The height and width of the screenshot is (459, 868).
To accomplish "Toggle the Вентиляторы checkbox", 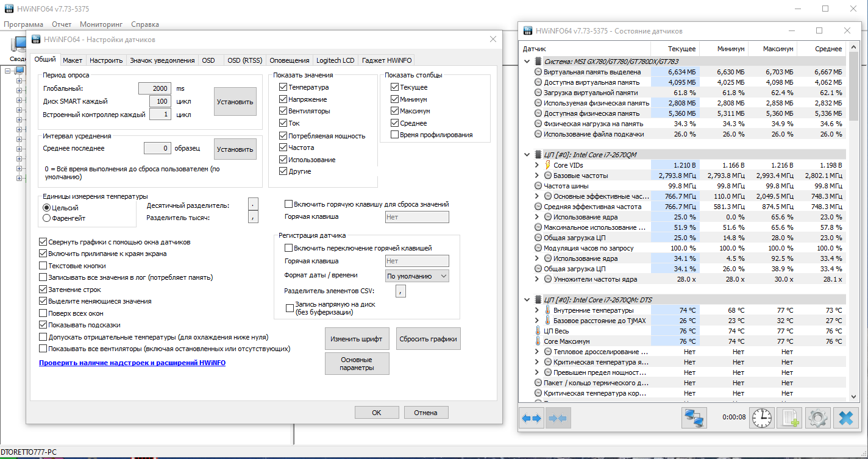I will pyautogui.click(x=283, y=111).
